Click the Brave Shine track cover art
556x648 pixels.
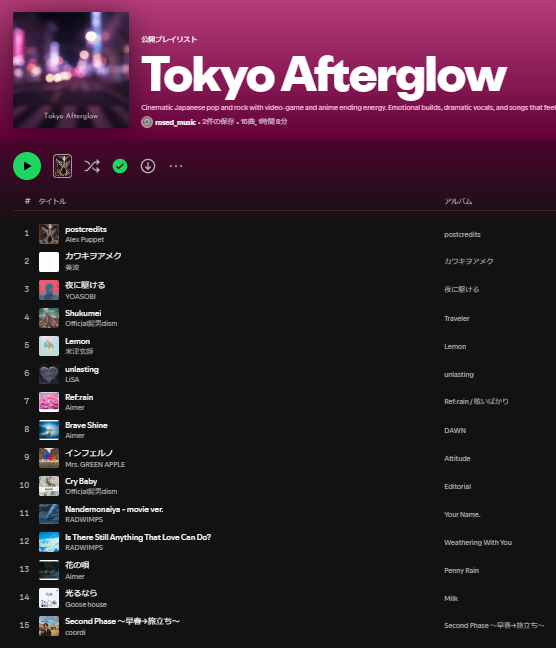point(49,430)
